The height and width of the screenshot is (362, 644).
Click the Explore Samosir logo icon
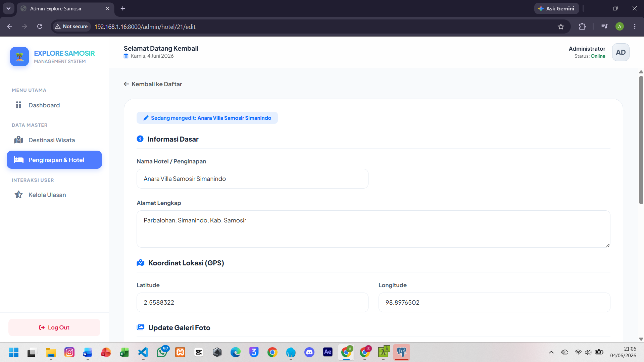[19, 56]
